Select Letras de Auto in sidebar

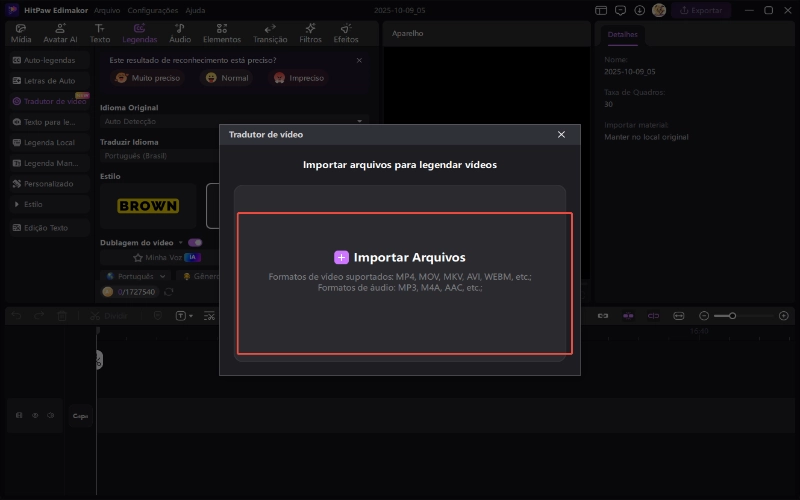coord(49,81)
